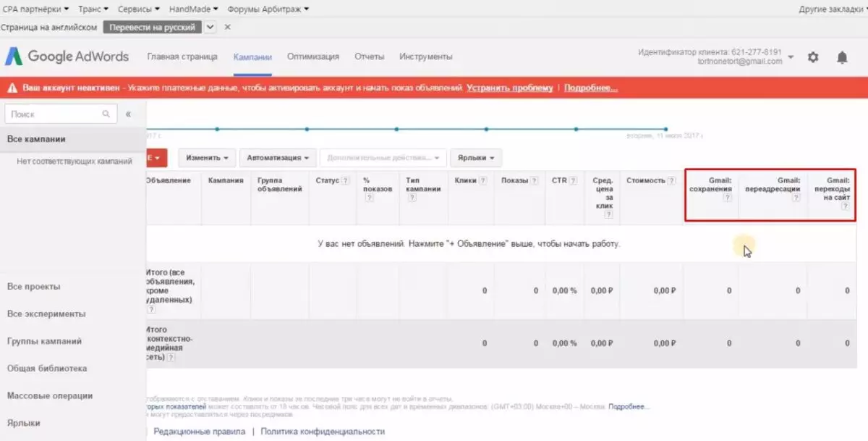The image size is (868, 441).
Task: Open the Автоматизация dropdown
Action: 278,157
